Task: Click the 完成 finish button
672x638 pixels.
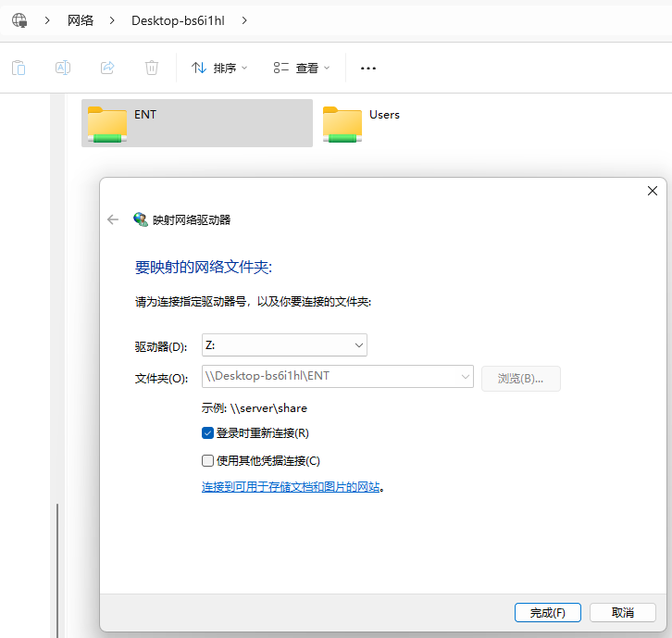Action: [x=547, y=613]
